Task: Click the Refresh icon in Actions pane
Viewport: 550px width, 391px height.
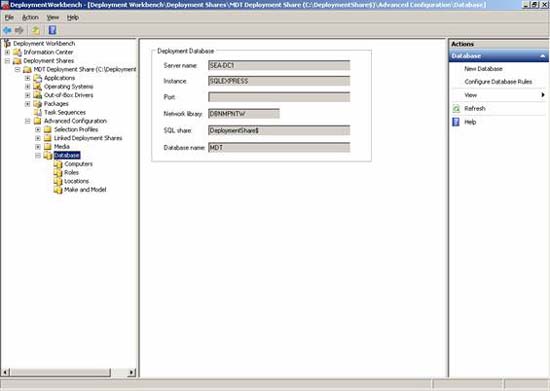Action: 456,109
